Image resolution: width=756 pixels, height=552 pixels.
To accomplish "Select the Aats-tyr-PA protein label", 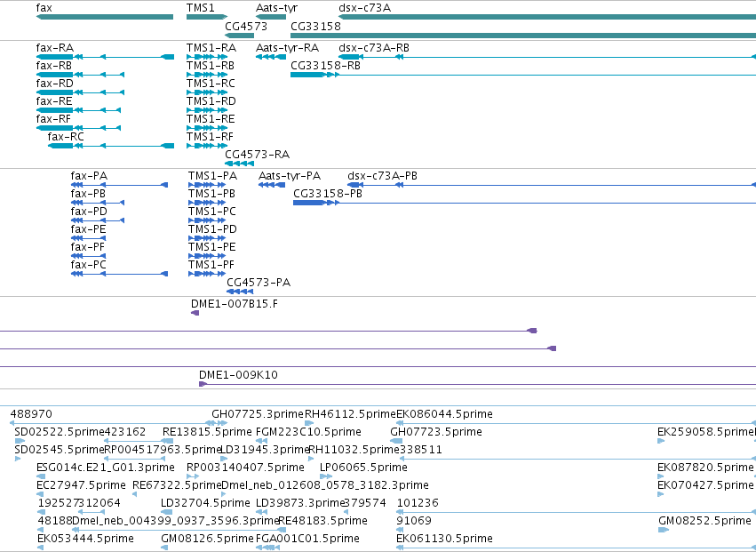I will [290, 176].
